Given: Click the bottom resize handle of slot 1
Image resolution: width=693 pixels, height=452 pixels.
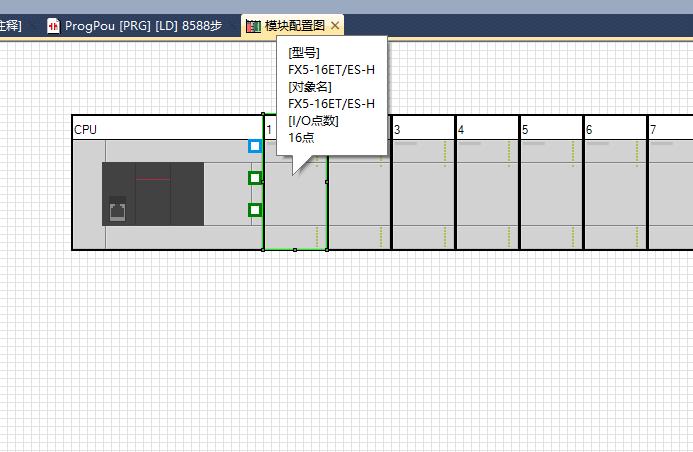Looking at the screenshot, I should click(x=295, y=250).
